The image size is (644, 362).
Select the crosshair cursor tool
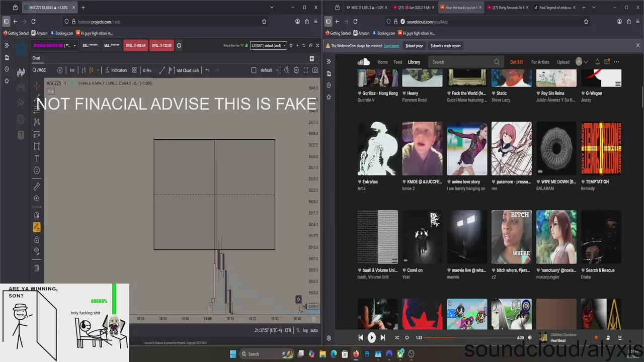[37, 86]
